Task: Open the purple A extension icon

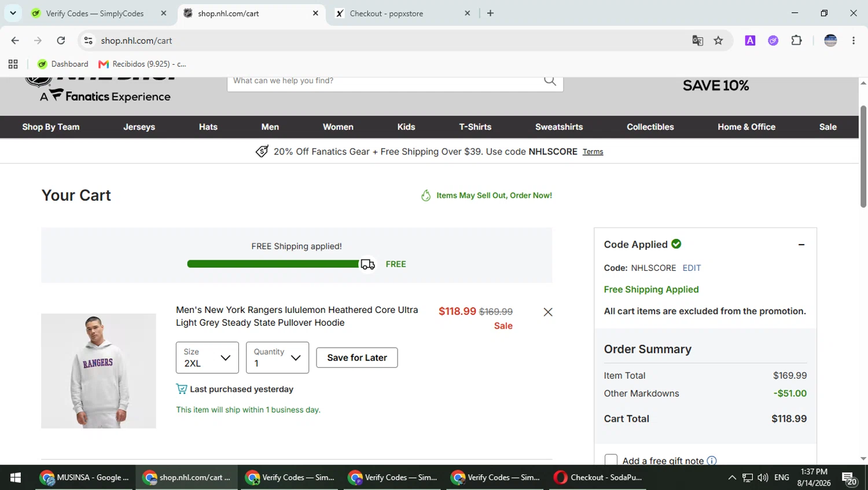Action: [750, 40]
